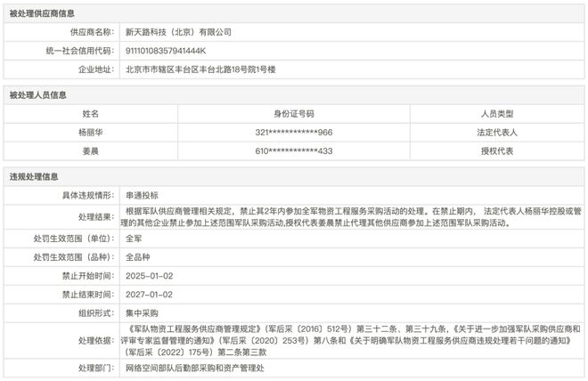This screenshot has height=381, width=588.
Task: Click supplier name 新天路科技（北京）有限公司
Action: coord(178,32)
